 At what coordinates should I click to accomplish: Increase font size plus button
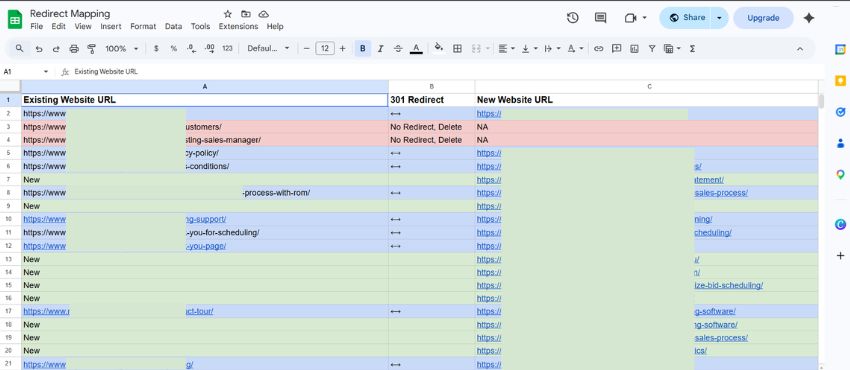point(342,49)
